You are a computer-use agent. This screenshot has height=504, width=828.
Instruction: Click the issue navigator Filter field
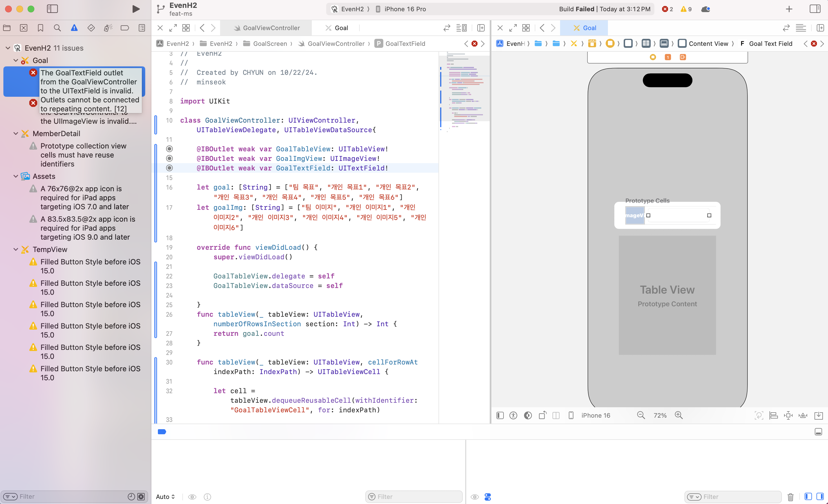coord(67,497)
